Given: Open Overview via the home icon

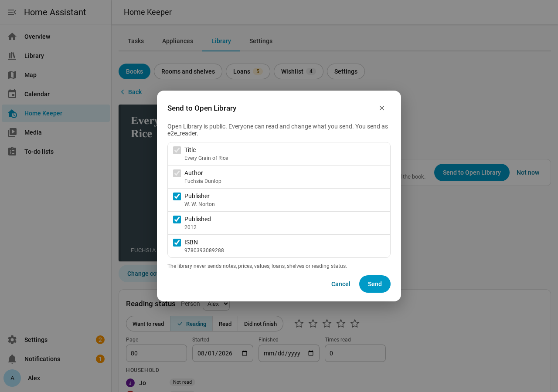Looking at the screenshot, I should 12,37.
